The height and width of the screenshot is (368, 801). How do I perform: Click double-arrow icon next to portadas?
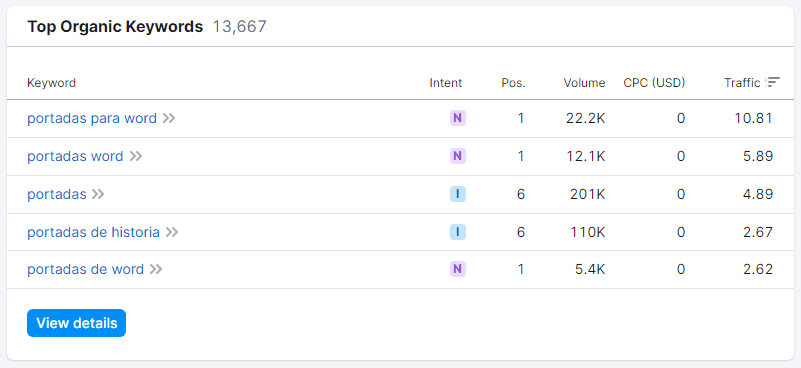[98, 194]
